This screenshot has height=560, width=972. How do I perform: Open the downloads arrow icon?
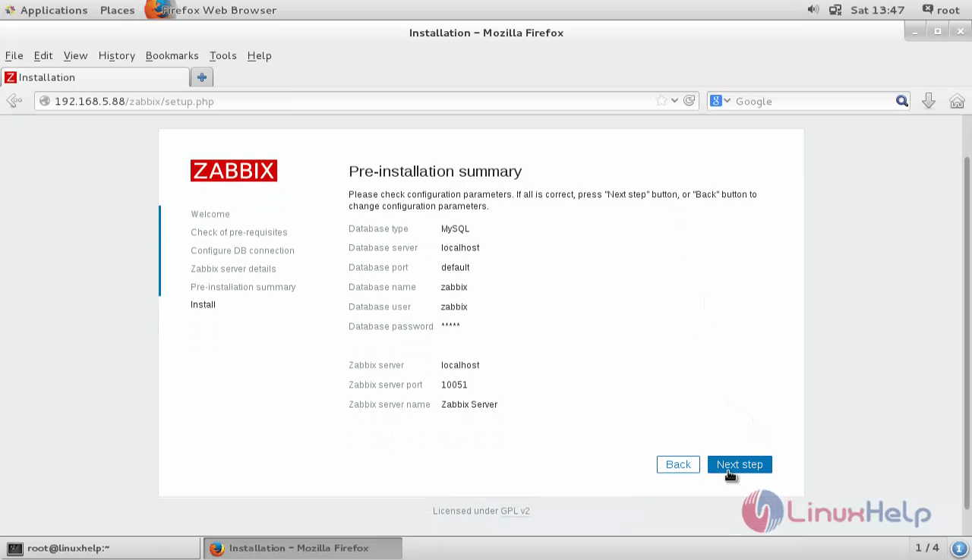tap(929, 101)
